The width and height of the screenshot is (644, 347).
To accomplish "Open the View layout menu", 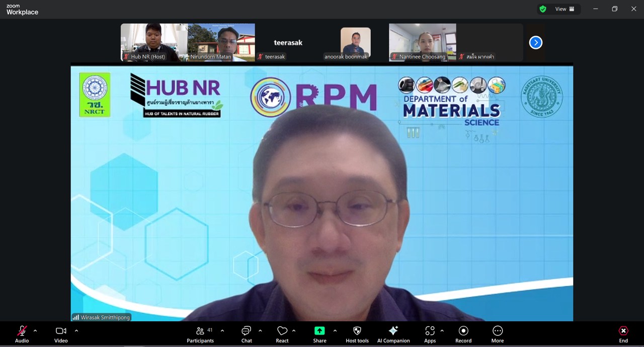I will click(565, 9).
